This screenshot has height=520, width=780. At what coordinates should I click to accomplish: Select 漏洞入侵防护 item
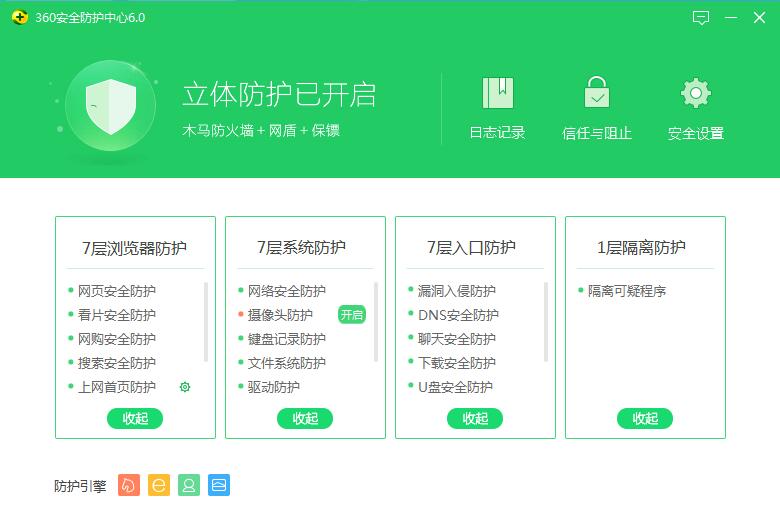[457, 291]
